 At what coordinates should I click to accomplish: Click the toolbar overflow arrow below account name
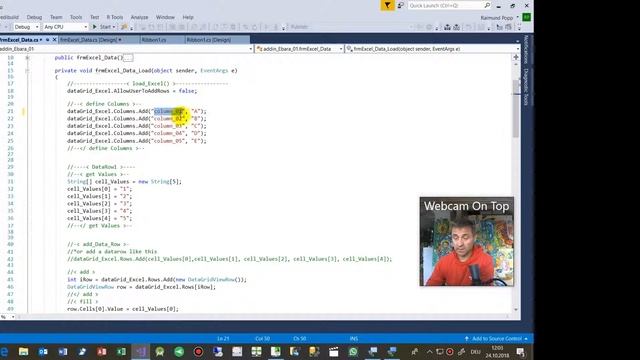point(520,28)
